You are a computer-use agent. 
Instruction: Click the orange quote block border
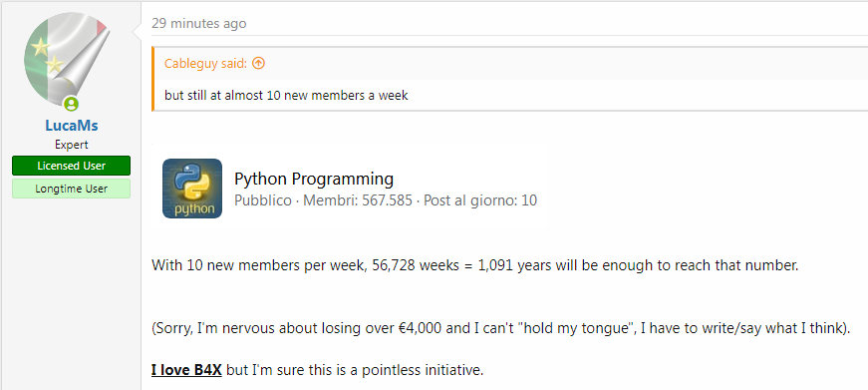coord(152,79)
